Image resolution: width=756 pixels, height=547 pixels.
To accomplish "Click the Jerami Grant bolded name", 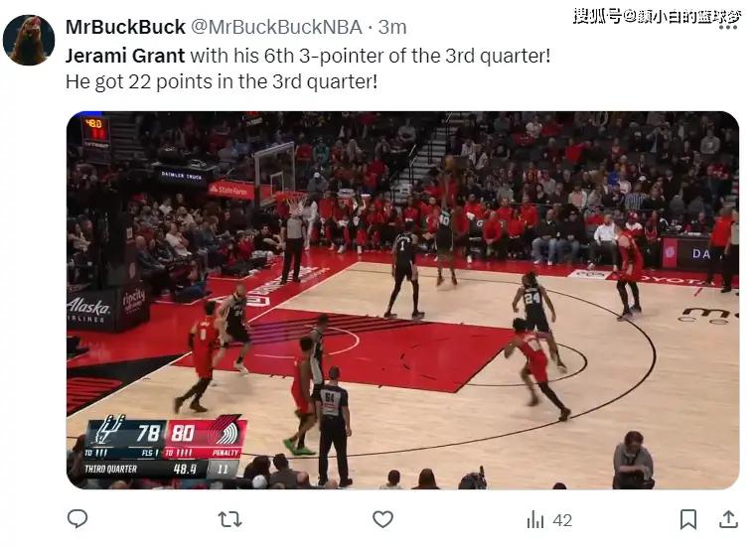I will pos(125,56).
